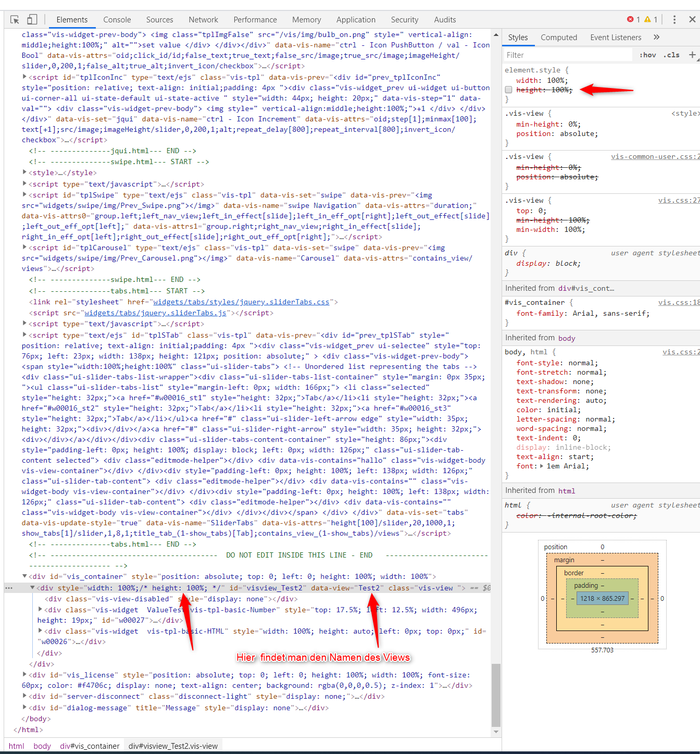Click the 'top: 0' property in .vis-view

coord(531,211)
